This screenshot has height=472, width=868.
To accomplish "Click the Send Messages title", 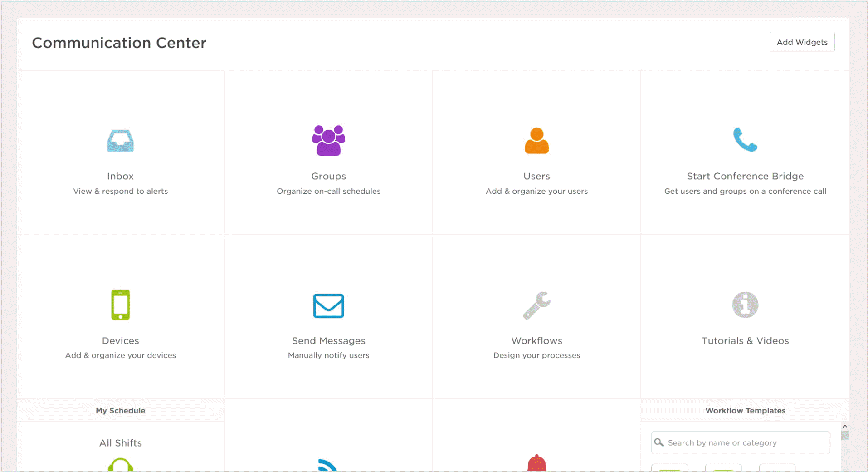I will [x=328, y=340].
